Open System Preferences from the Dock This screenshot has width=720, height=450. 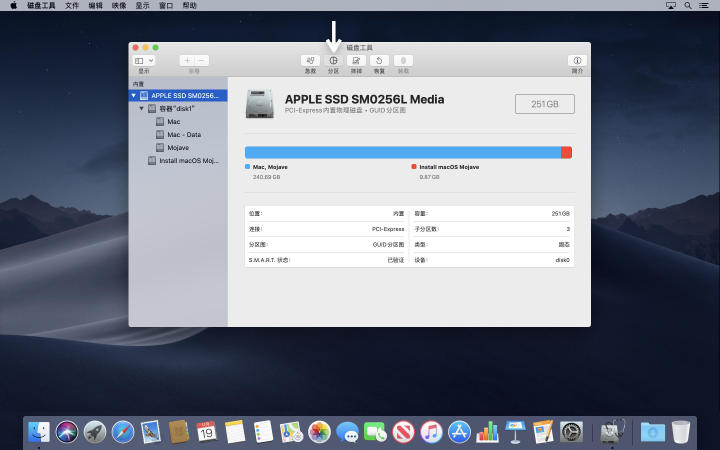[x=572, y=432]
